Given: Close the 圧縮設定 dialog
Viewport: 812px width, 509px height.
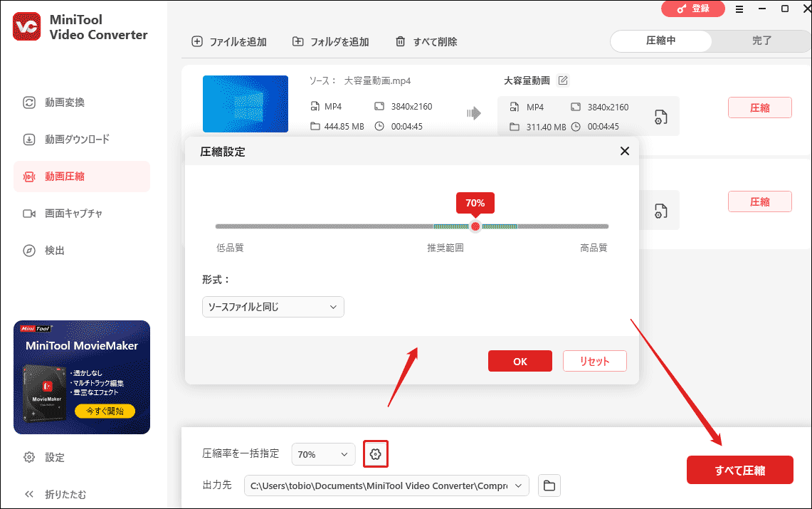Looking at the screenshot, I should pos(625,151).
